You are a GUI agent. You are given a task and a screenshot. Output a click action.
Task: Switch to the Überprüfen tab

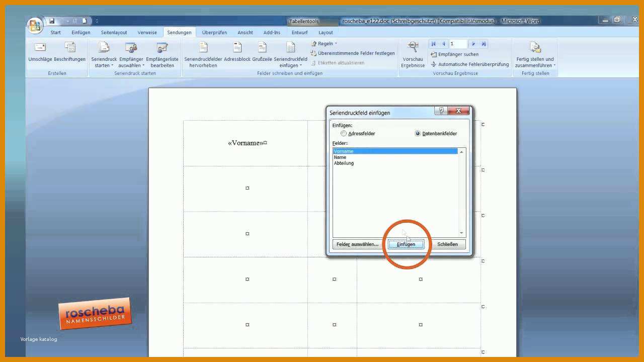(x=214, y=33)
